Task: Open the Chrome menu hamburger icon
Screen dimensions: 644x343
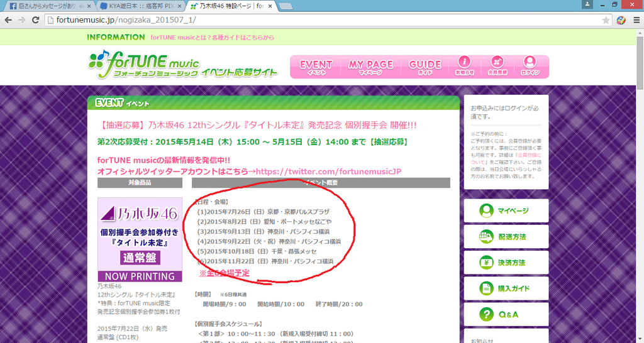Action: pos(636,19)
